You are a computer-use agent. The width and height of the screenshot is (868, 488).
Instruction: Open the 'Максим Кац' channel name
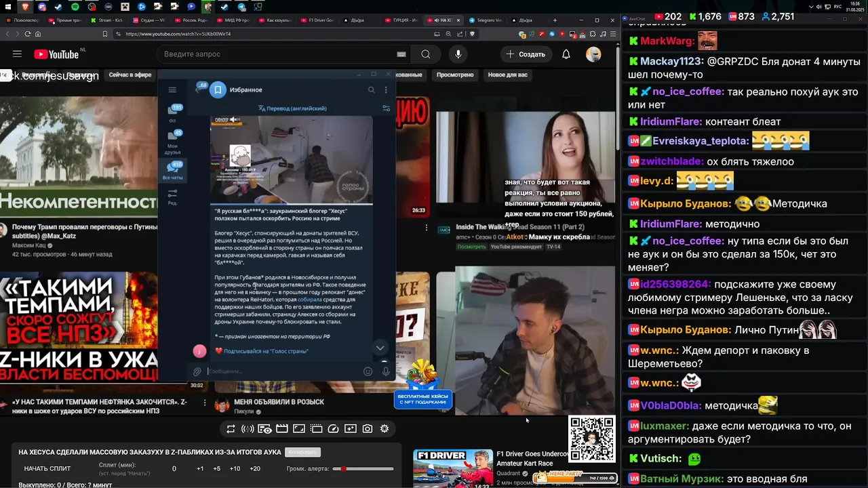(x=29, y=244)
